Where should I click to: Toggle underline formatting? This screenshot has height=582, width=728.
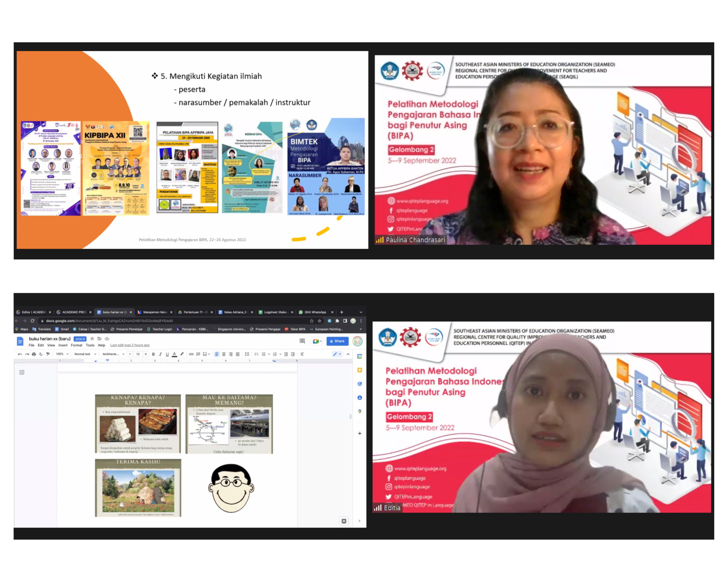167,354
